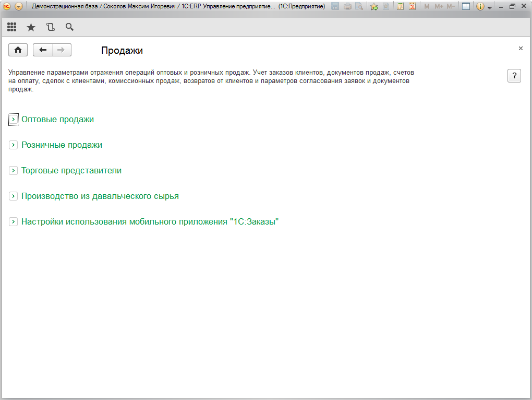The image size is (532, 400).
Task: Open the Calendar icon
Action: point(412,6)
